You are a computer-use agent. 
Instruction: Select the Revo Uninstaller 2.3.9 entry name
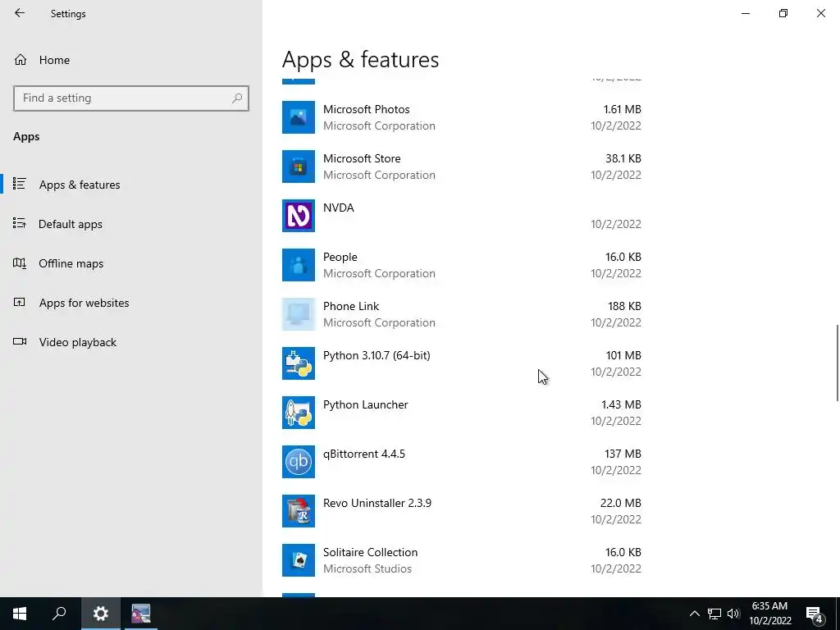coord(377,503)
